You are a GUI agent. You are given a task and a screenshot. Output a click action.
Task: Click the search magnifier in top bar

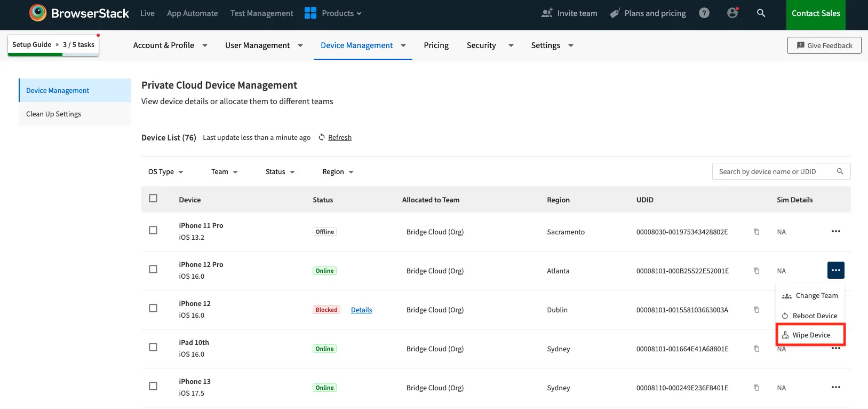click(761, 13)
